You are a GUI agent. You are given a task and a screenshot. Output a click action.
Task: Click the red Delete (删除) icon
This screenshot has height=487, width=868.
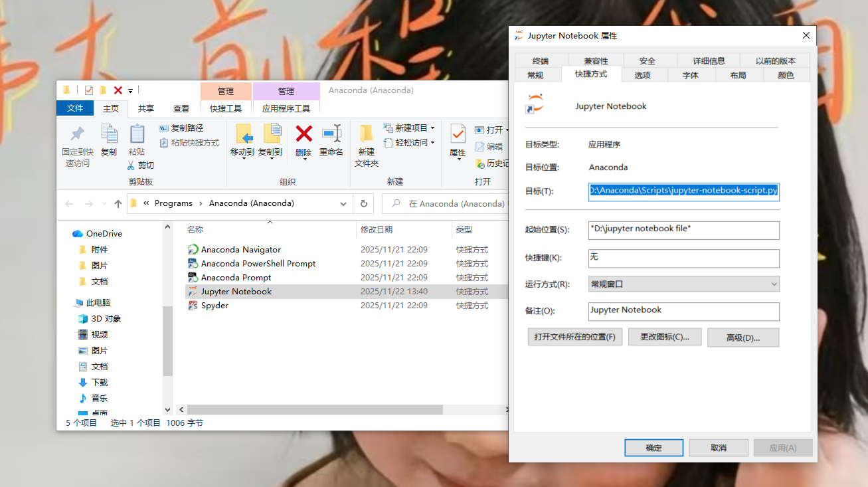(x=304, y=134)
